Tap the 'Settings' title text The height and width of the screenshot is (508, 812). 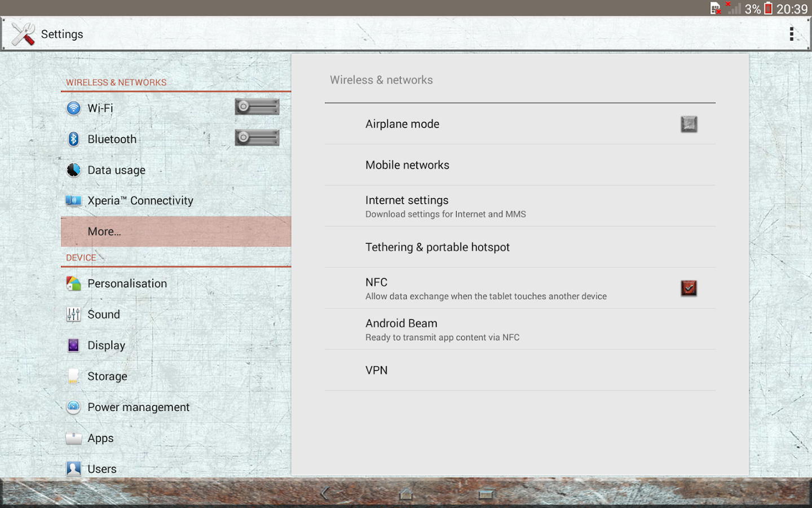click(x=62, y=34)
